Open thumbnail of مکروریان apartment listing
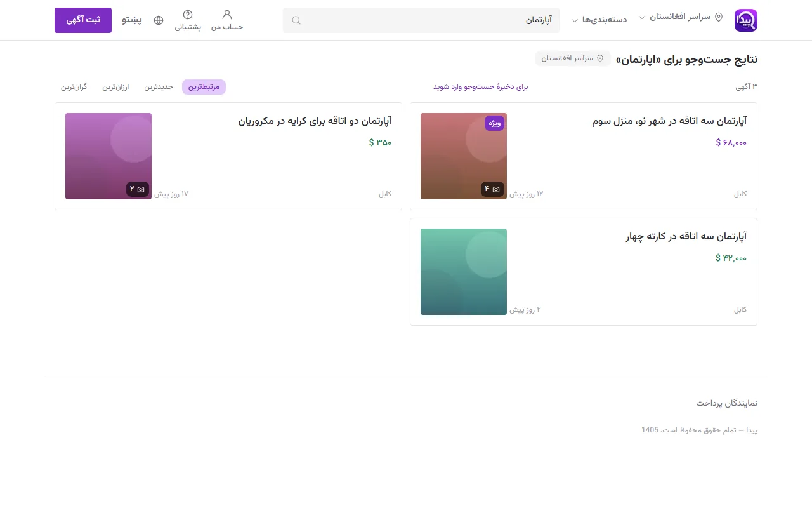Image resolution: width=812 pixels, height=508 pixels. [108, 156]
